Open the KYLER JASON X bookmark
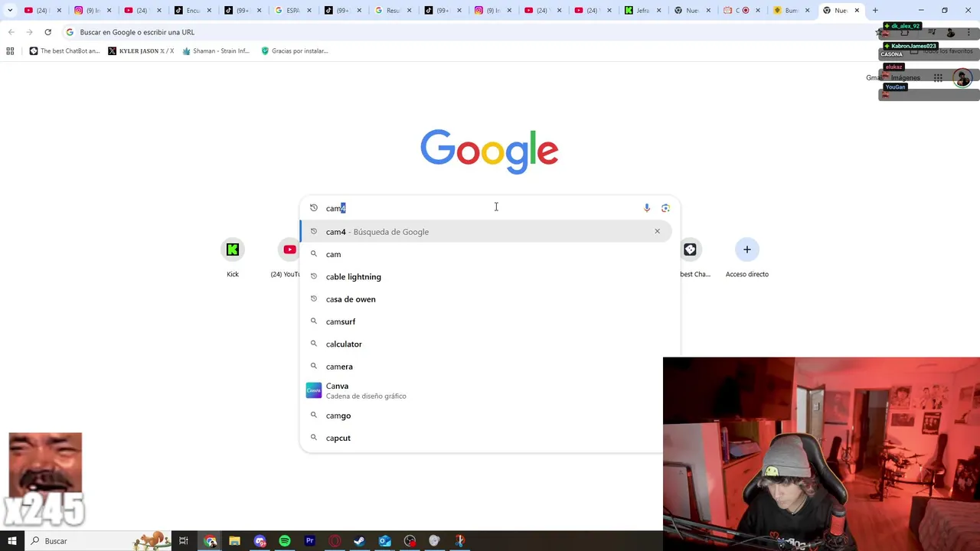 (x=141, y=51)
